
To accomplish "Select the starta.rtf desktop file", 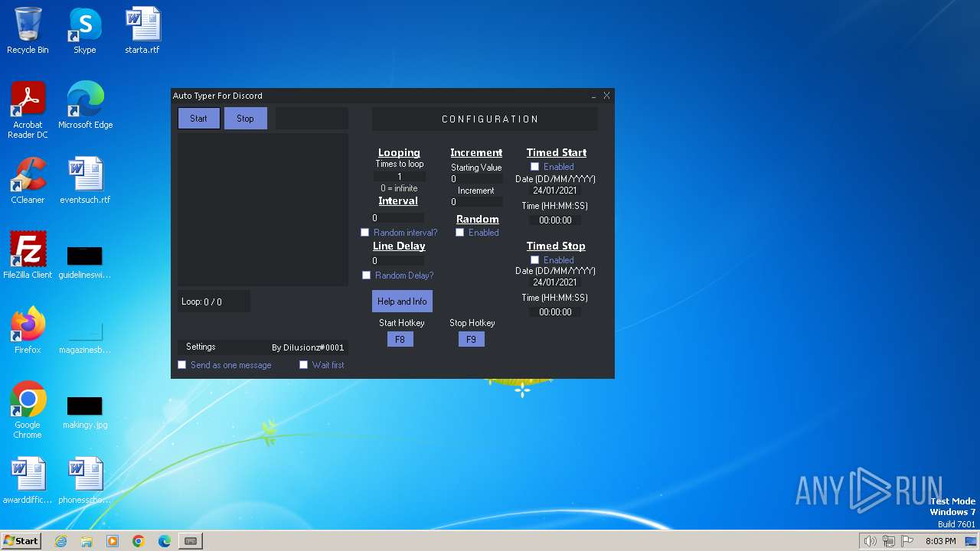I will click(x=142, y=31).
